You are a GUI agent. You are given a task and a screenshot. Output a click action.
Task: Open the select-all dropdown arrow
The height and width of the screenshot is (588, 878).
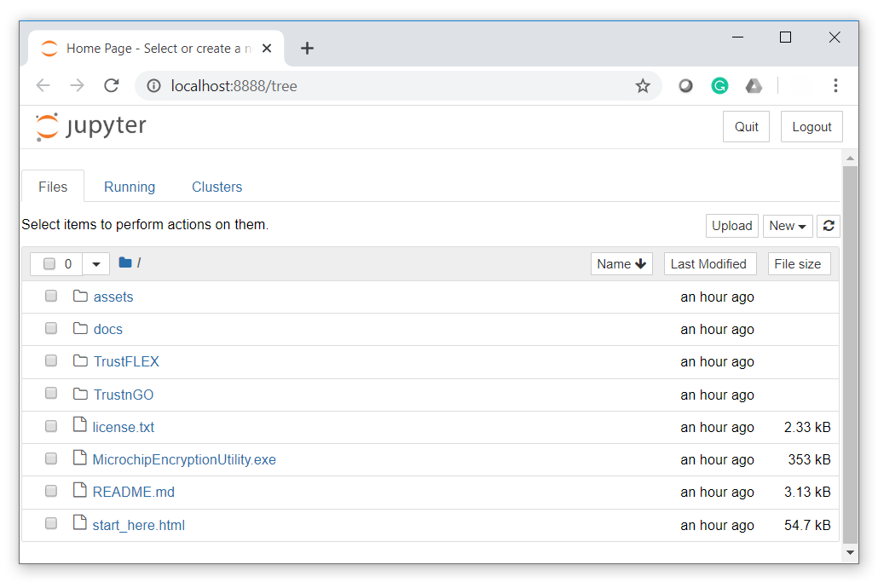96,264
